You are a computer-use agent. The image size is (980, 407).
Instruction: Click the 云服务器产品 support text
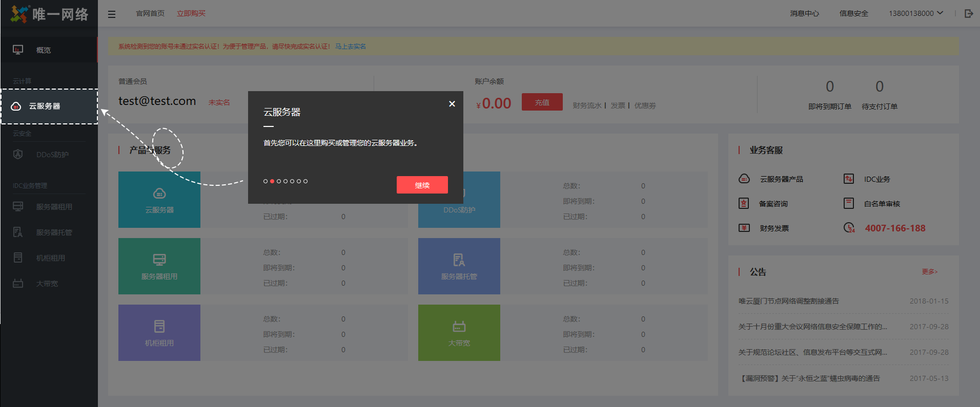pos(781,179)
